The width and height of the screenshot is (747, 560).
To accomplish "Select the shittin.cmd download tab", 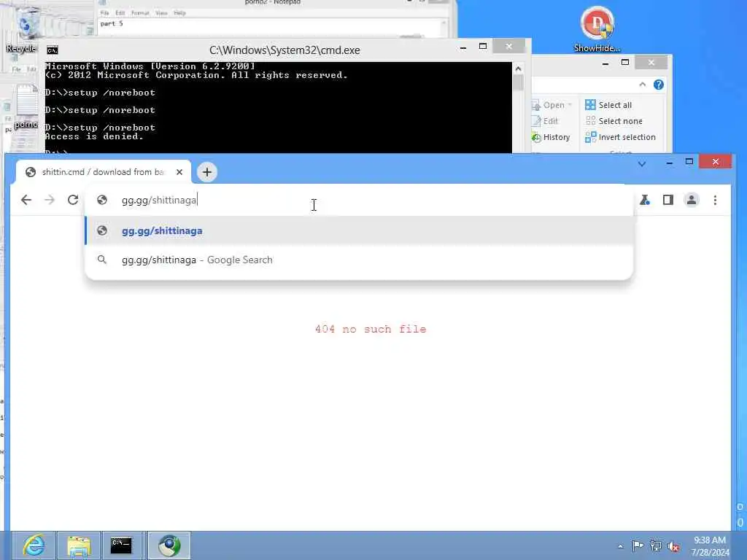I will point(103,172).
